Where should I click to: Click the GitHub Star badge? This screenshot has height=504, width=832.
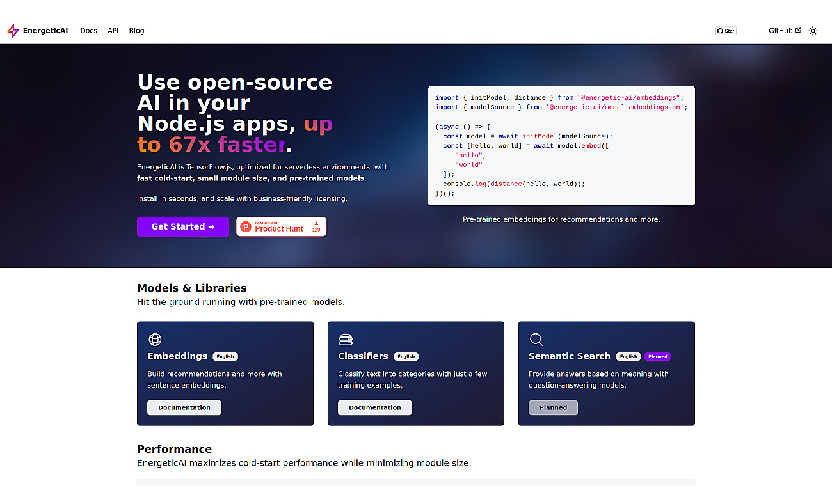pyautogui.click(x=726, y=31)
